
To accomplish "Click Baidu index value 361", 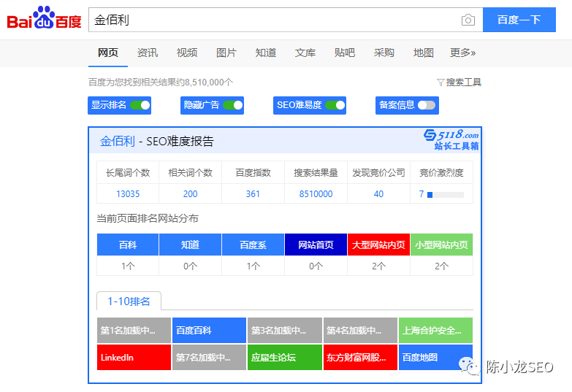I will point(253,194).
